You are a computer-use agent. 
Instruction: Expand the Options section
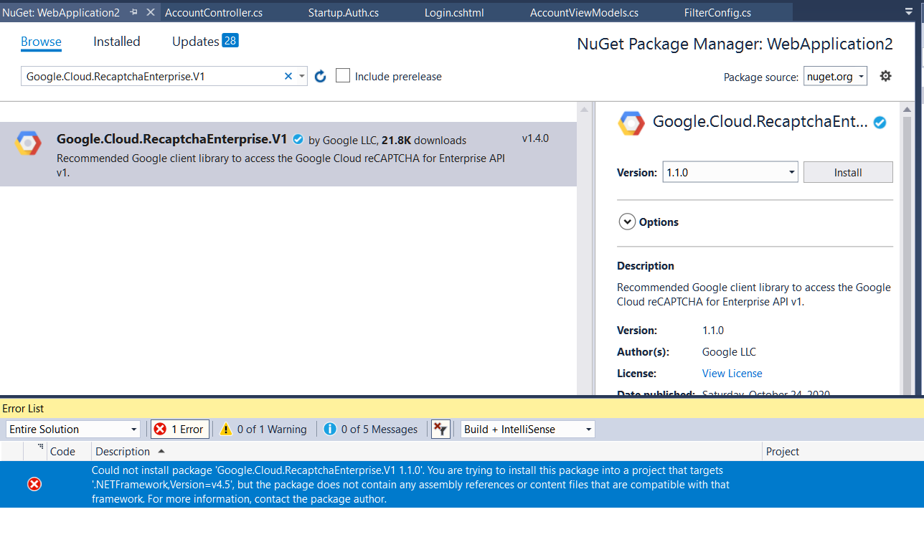[x=627, y=222]
